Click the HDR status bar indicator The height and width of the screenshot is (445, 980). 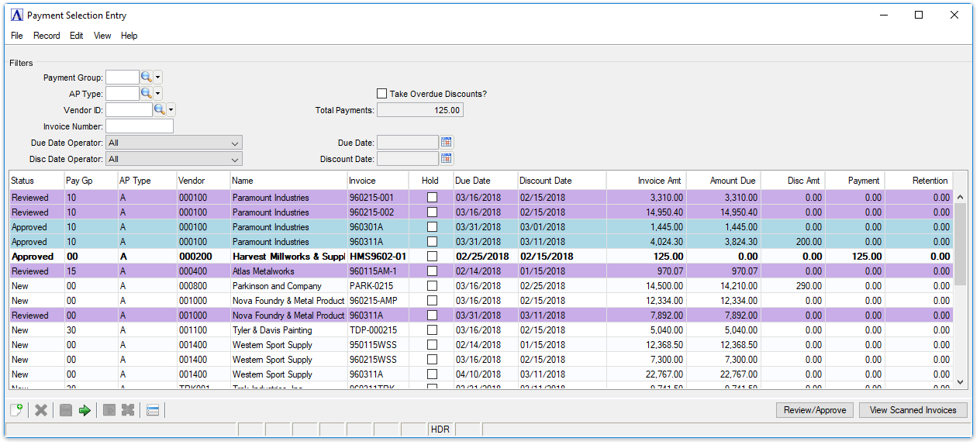(x=440, y=429)
